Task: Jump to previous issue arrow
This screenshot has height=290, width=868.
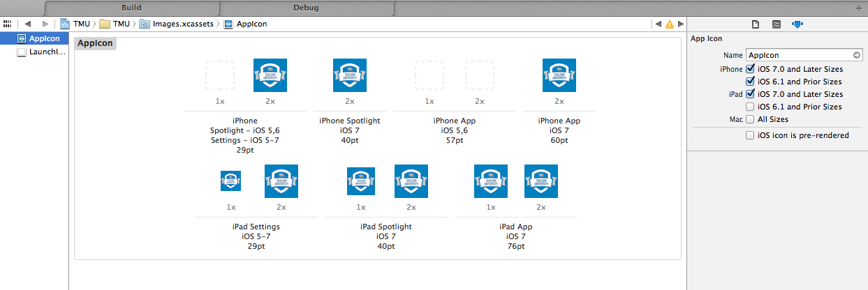Action: point(658,24)
